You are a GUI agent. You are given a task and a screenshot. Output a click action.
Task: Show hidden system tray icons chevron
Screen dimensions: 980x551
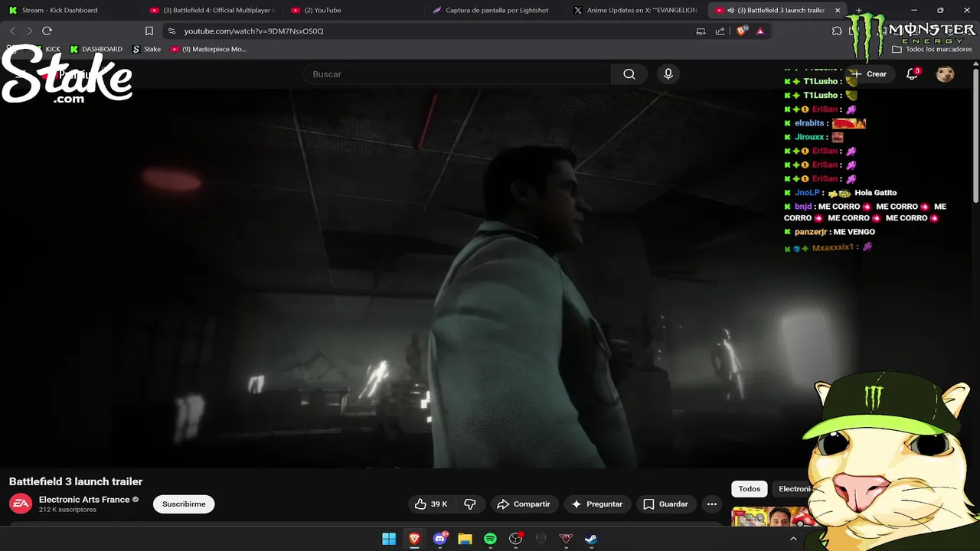[793, 539]
